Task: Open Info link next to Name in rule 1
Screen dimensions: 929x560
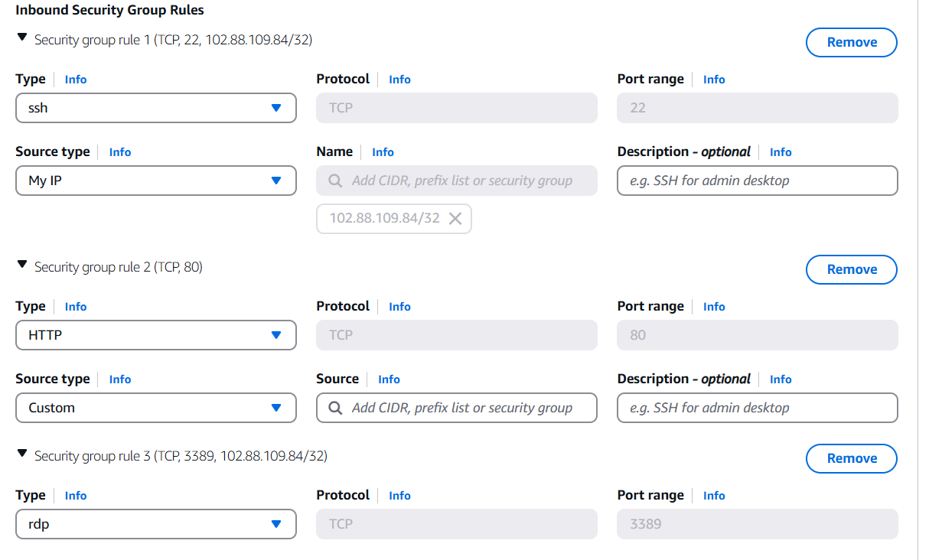Action: tap(383, 152)
